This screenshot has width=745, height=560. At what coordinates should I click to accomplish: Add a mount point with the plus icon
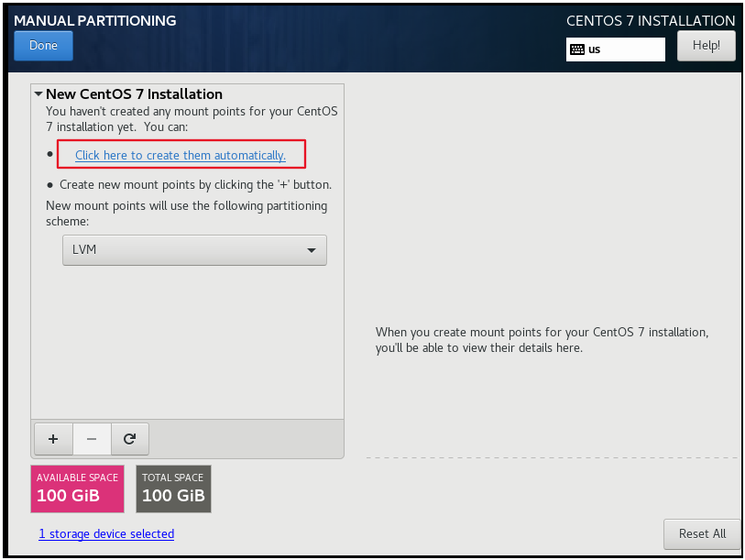(x=53, y=439)
